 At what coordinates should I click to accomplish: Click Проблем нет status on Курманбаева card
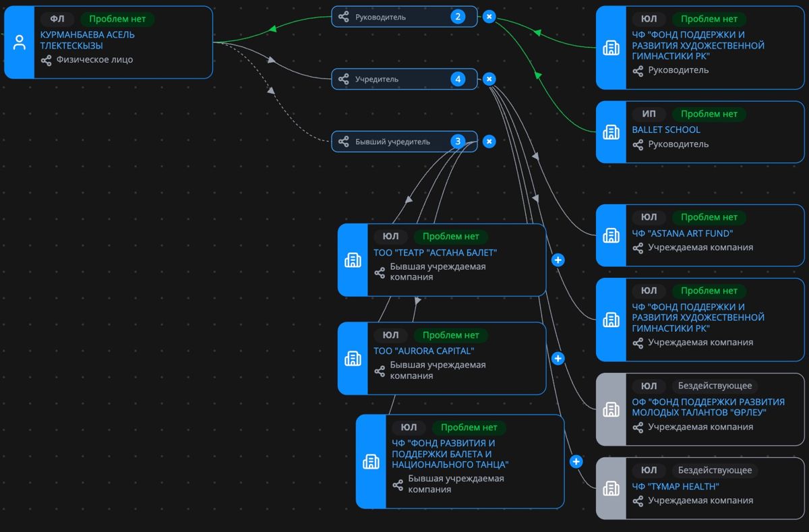[x=117, y=19]
